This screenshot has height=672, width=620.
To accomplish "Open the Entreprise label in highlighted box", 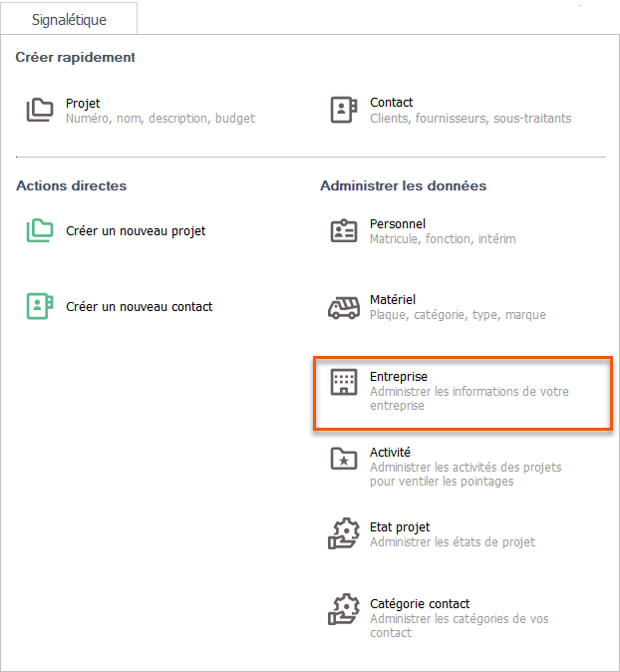I will coord(399,376).
